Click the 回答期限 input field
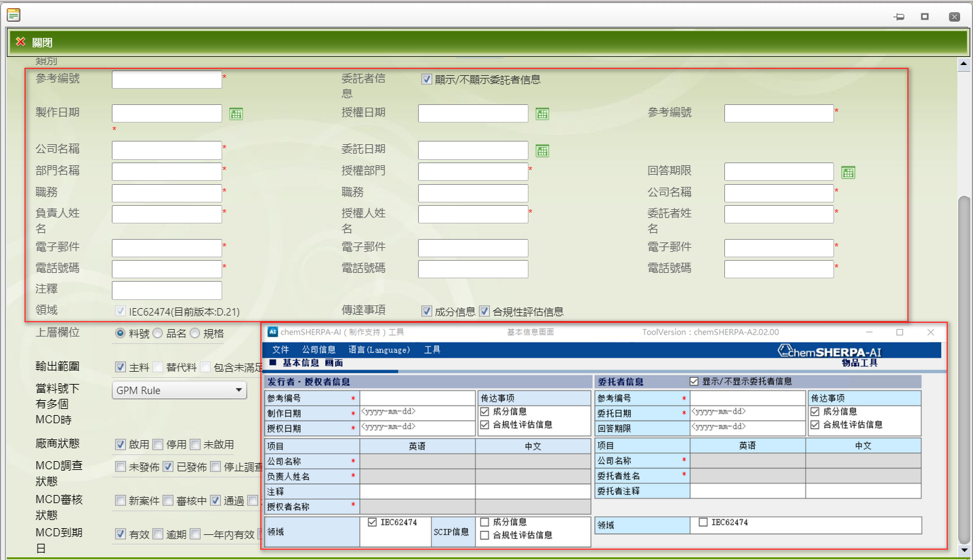Screen dimensions: 973x560 click(779, 172)
